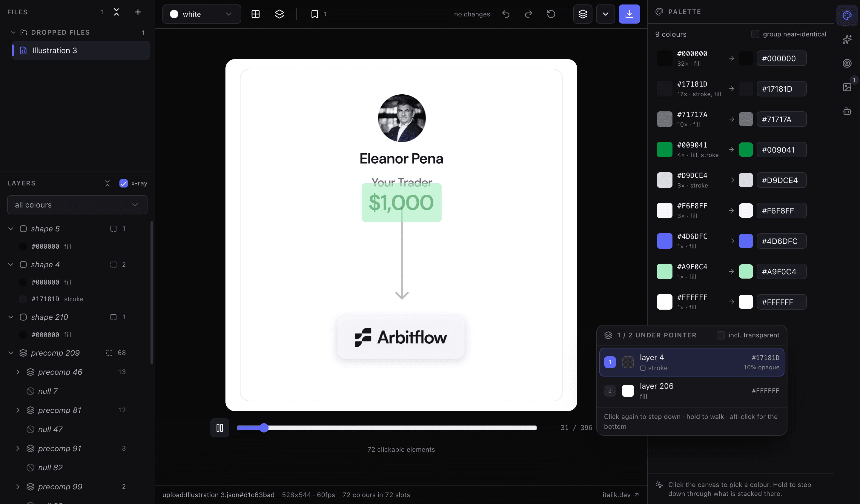Collapse the shape 5 layer
This screenshot has width=860, height=504.
click(x=11, y=229)
